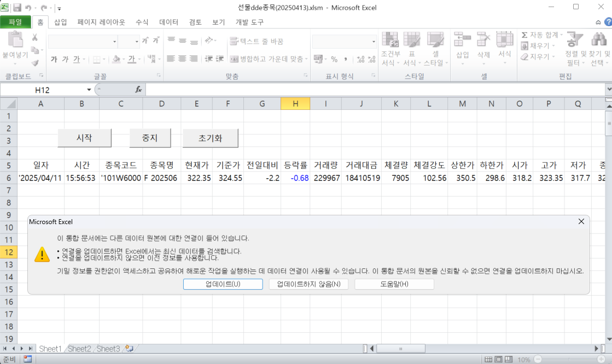Open the Name Box dropdown arrow
The width and height of the screenshot is (612, 364).
(89, 90)
